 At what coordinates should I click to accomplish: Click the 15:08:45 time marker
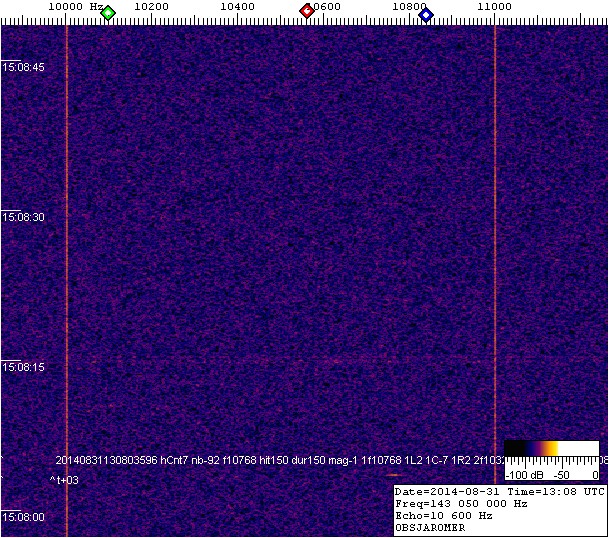pos(24,67)
